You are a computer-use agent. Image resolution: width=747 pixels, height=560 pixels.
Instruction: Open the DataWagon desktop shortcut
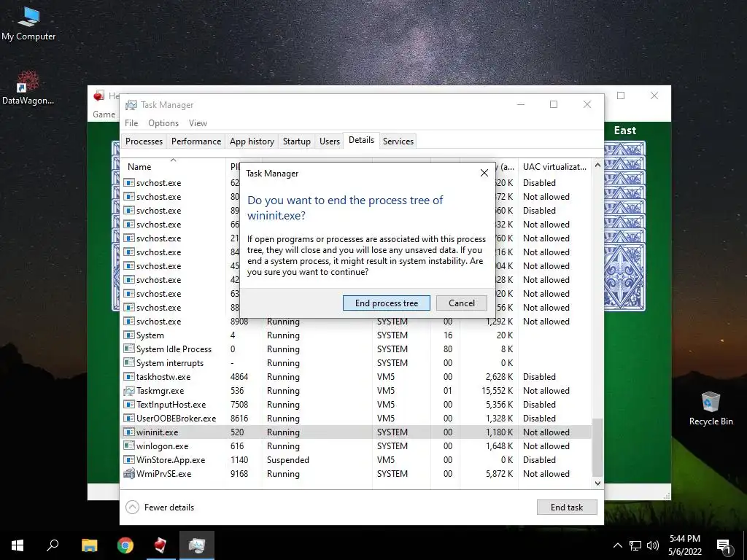point(28,87)
